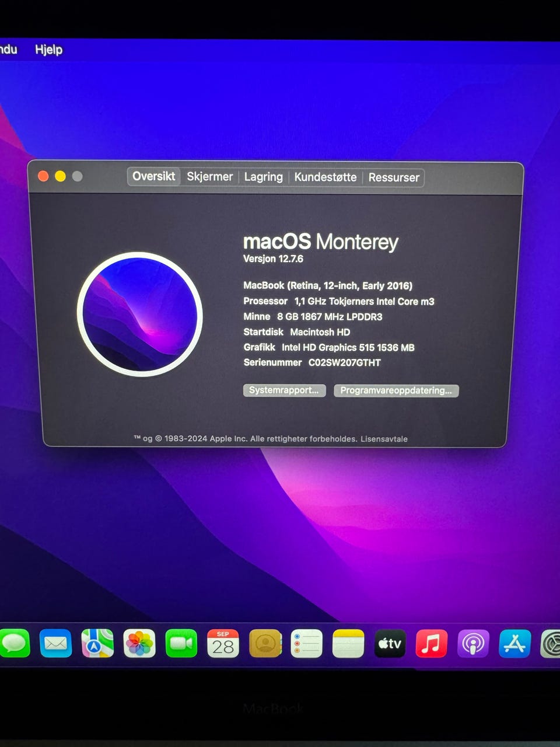Screen dimensions: 560x747
Task: Launch Reminders from the Dock
Action: click(x=306, y=643)
